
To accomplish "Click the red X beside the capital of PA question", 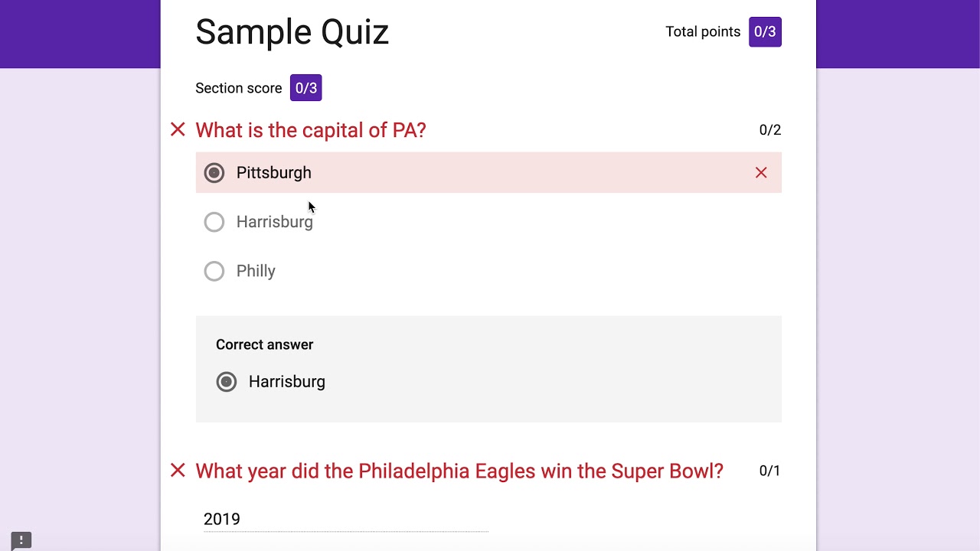I will [178, 130].
